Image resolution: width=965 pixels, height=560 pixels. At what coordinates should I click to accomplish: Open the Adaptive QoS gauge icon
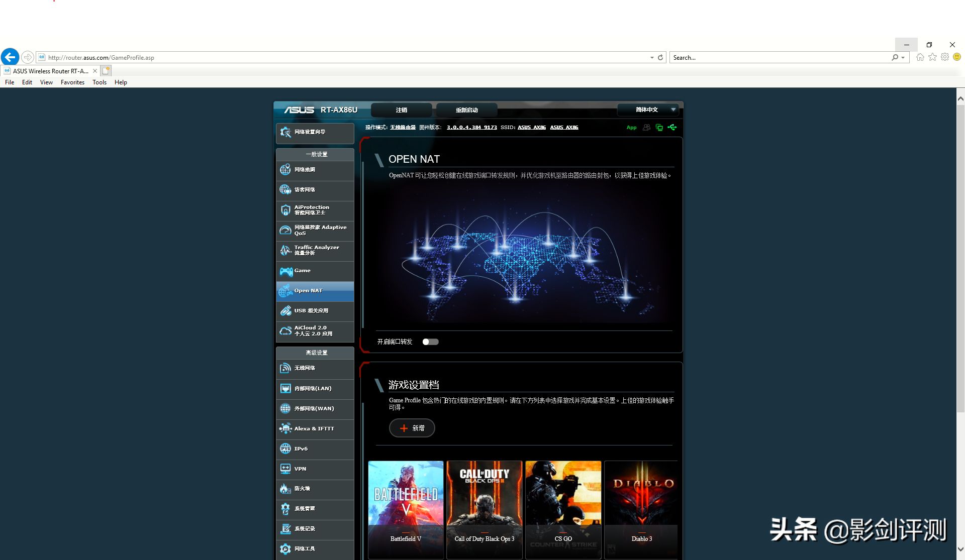[285, 230]
